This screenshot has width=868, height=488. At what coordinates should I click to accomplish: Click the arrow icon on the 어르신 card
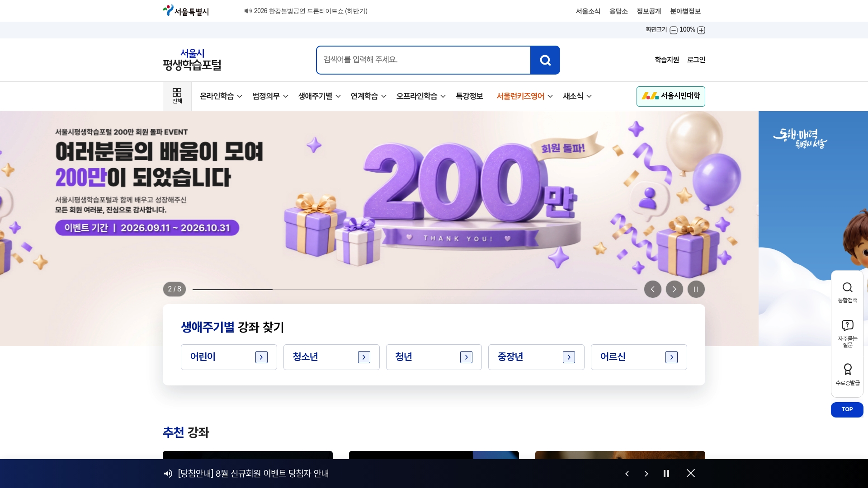(x=671, y=357)
